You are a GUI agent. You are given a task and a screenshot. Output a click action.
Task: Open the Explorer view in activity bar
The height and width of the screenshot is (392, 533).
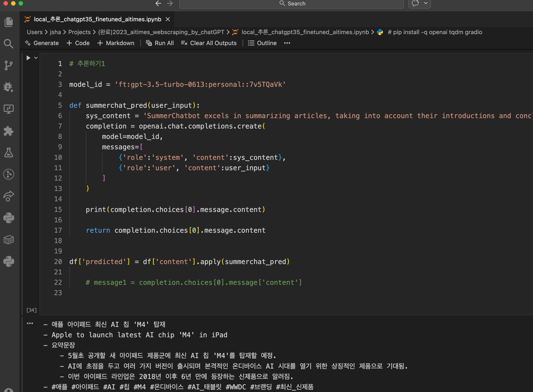[9, 22]
